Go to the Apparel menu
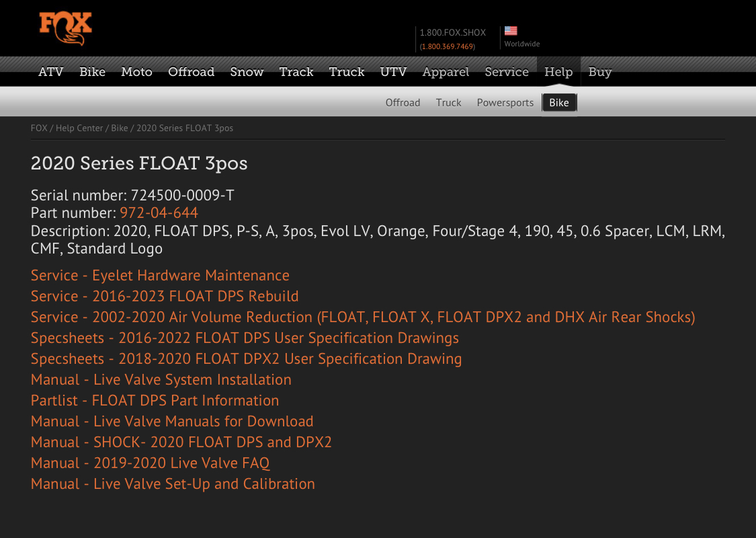The width and height of the screenshot is (756, 538). 446,72
